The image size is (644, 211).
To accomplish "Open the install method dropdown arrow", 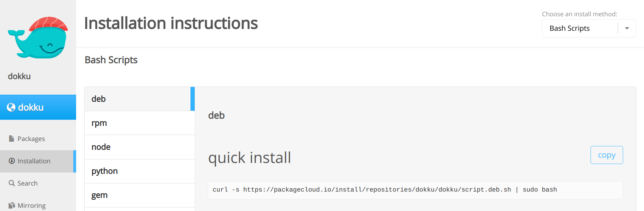I will coord(627,28).
